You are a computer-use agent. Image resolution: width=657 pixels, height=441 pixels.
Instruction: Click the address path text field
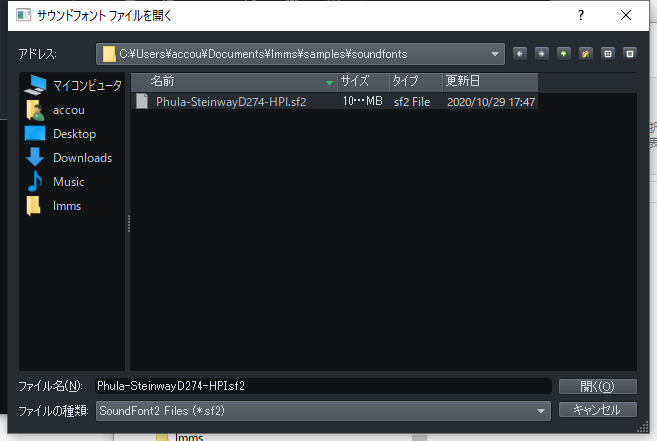(x=300, y=54)
